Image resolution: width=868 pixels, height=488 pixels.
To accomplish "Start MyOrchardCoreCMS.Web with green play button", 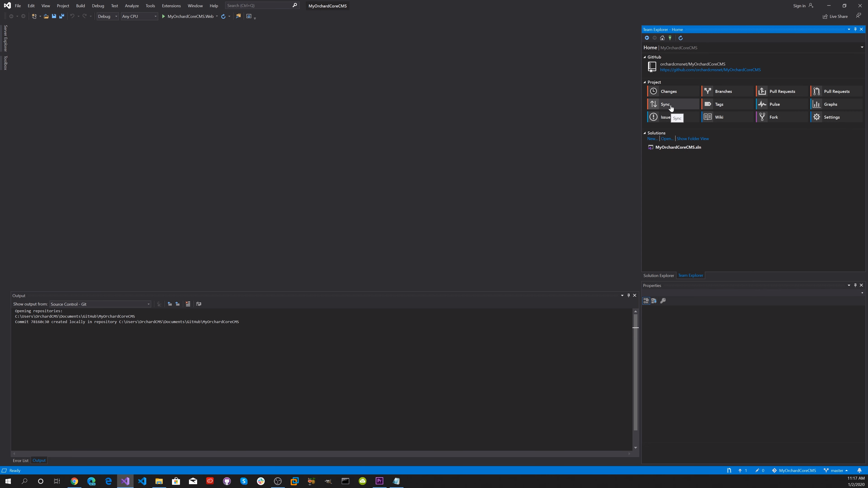I will tap(163, 16).
